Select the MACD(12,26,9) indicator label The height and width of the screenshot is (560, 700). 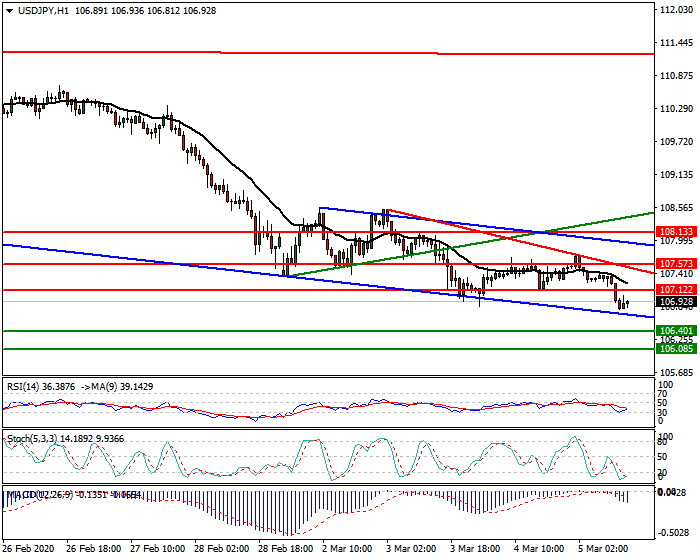[x=39, y=495]
